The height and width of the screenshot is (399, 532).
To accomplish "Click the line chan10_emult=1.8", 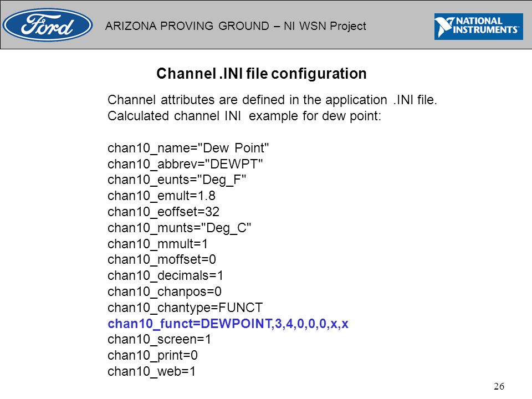I will (x=161, y=196).
